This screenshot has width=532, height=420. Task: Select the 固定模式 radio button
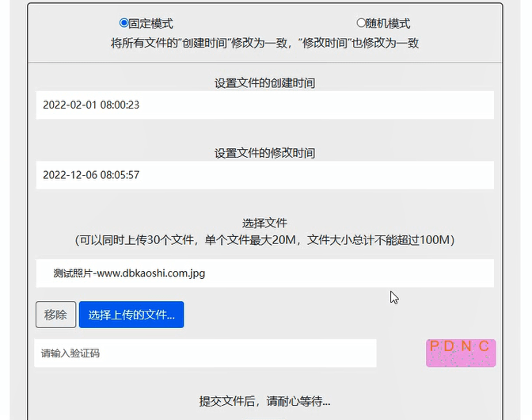(123, 23)
